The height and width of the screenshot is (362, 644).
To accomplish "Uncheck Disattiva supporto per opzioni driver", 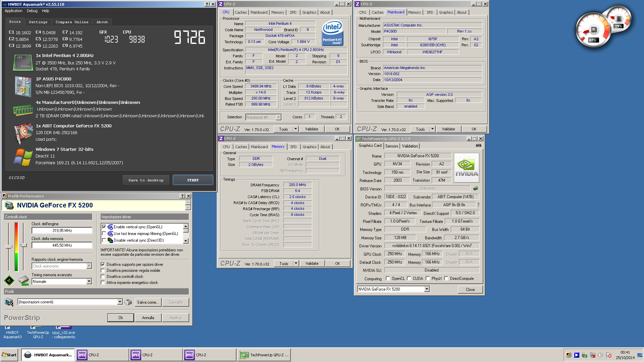I will tap(103, 264).
